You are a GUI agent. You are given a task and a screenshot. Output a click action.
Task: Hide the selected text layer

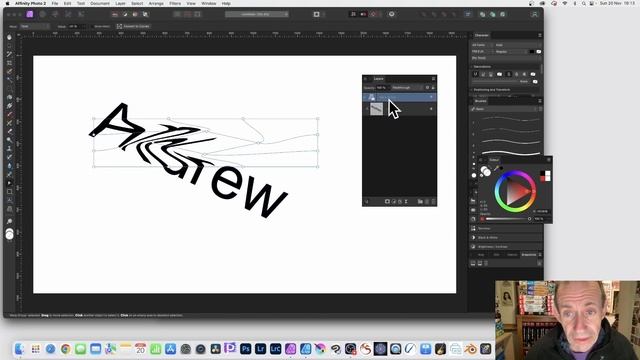(431, 97)
